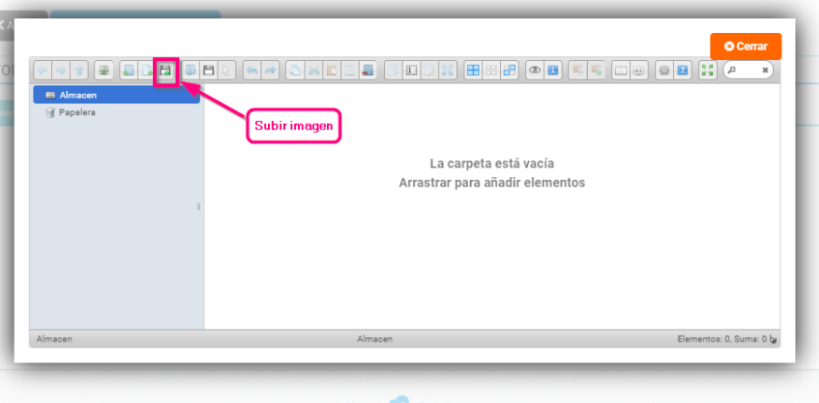
Task: Toggle the green fullscreen icon
Action: coord(708,70)
